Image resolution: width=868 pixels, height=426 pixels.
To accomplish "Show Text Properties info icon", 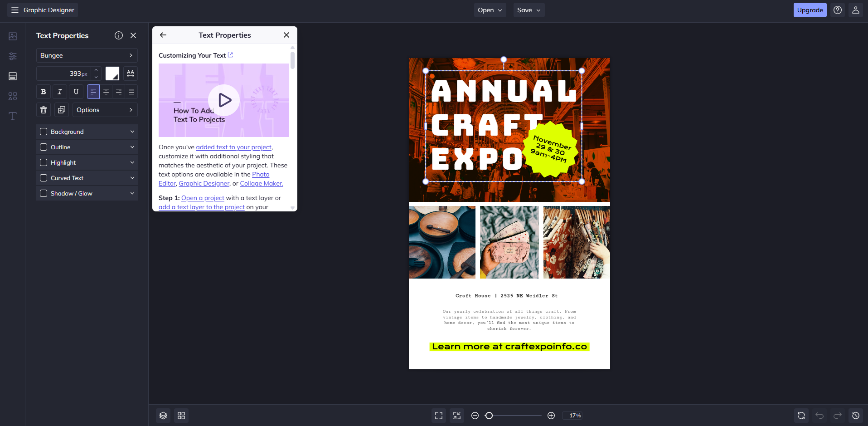I will pyautogui.click(x=119, y=35).
